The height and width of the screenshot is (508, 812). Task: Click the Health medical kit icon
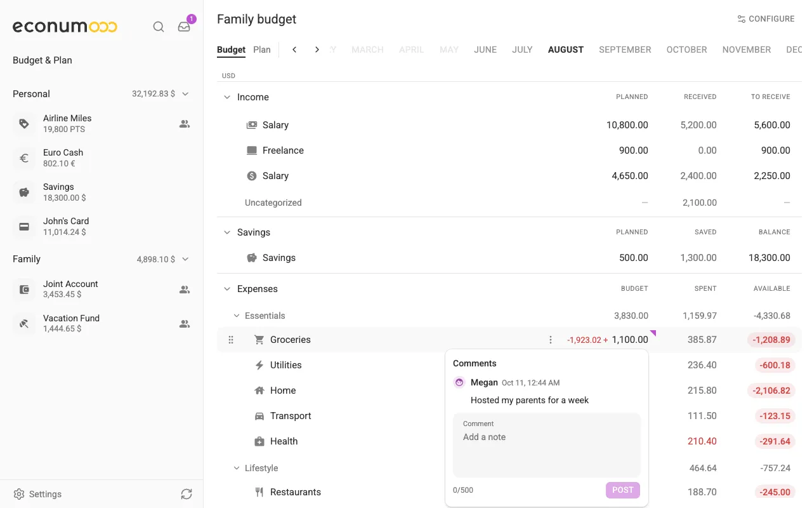pyautogui.click(x=259, y=441)
